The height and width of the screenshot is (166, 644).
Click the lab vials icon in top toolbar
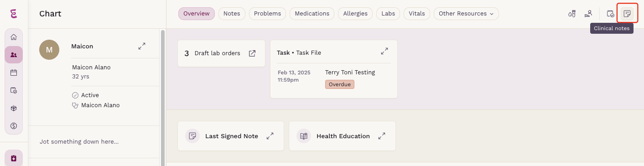[572, 14]
